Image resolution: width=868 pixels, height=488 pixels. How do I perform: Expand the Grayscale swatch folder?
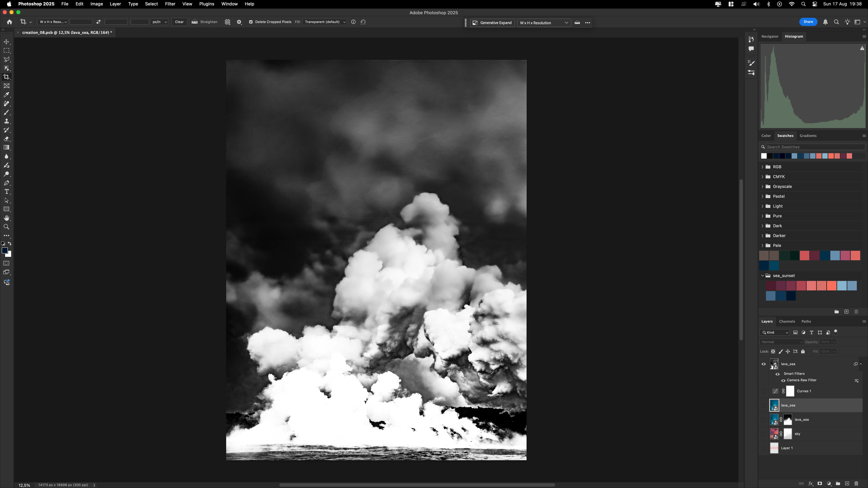763,187
